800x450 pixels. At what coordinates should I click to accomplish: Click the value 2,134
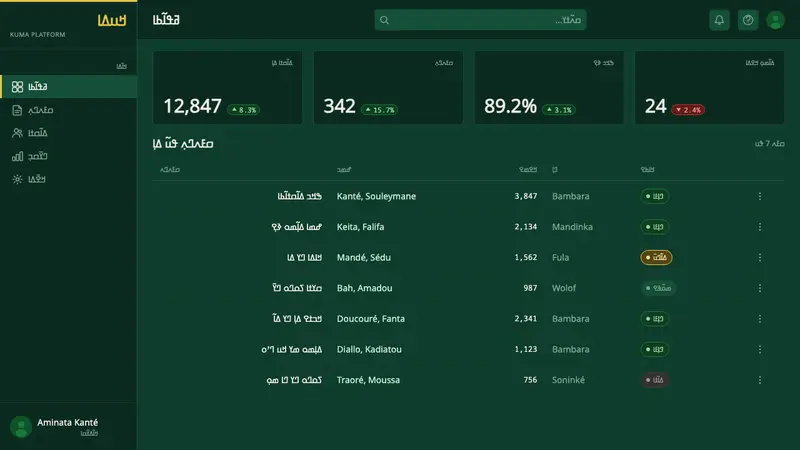tap(526, 227)
